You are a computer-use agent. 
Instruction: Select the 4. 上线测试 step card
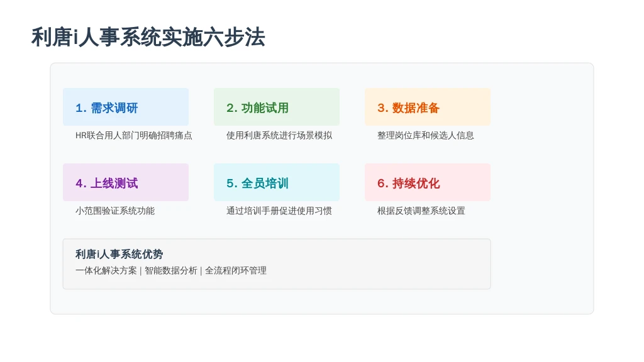pos(126,183)
